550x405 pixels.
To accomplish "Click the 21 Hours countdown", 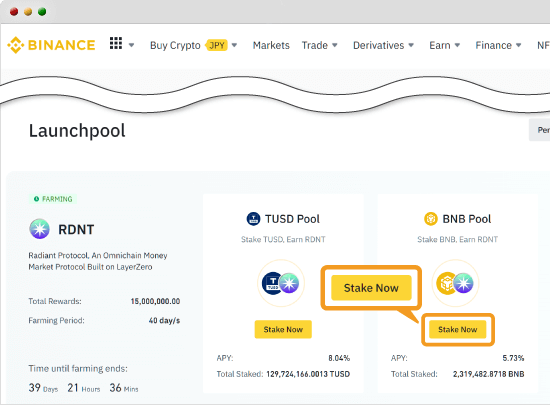I will coord(84,388).
